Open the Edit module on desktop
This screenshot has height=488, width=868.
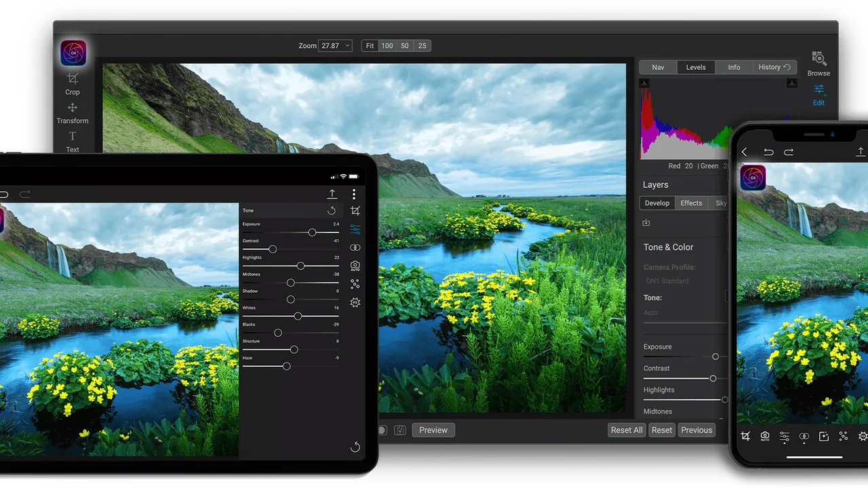click(x=819, y=96)
